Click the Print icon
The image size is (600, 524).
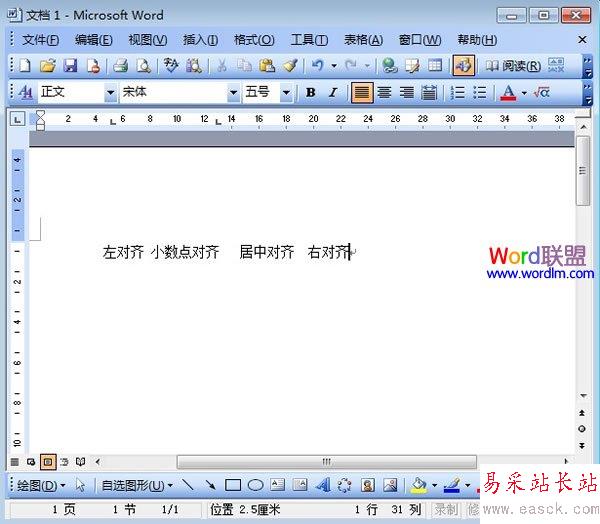click(x=121, y=66)
